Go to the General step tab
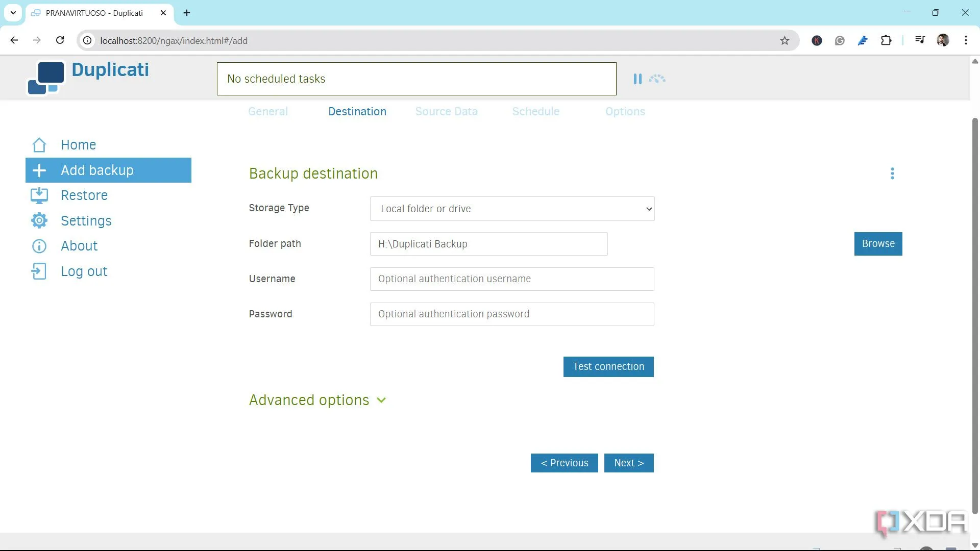Viewport: 980px width, 551px height. (268, 112)
